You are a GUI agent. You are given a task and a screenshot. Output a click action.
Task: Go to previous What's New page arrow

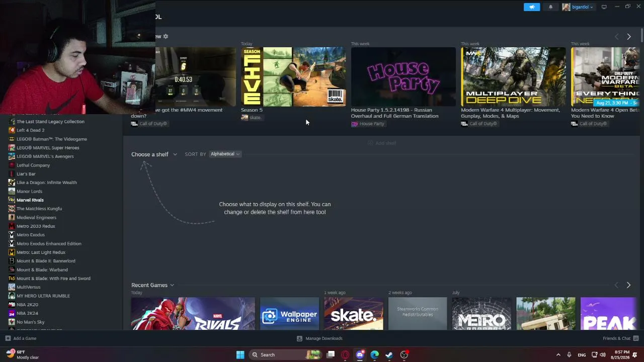pos(617,37)
